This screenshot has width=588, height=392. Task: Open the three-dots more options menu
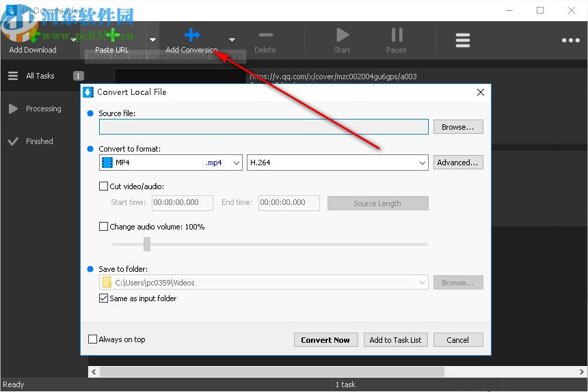point(570,40)
